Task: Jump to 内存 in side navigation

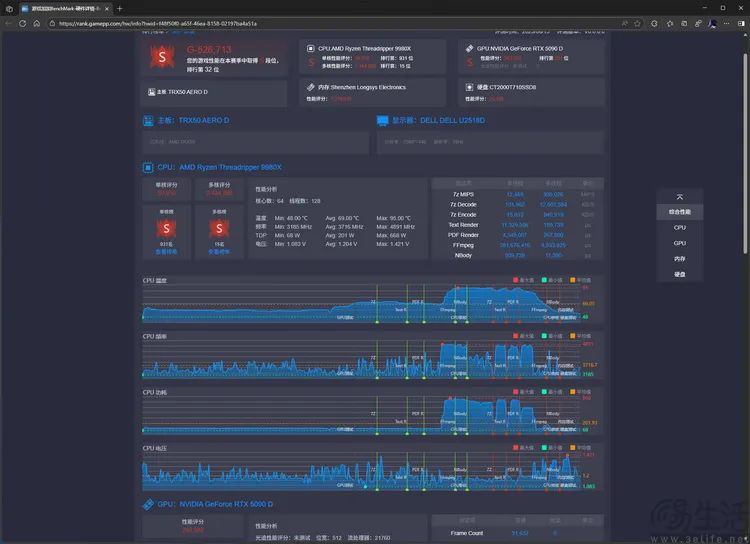Action: point(680,259)
